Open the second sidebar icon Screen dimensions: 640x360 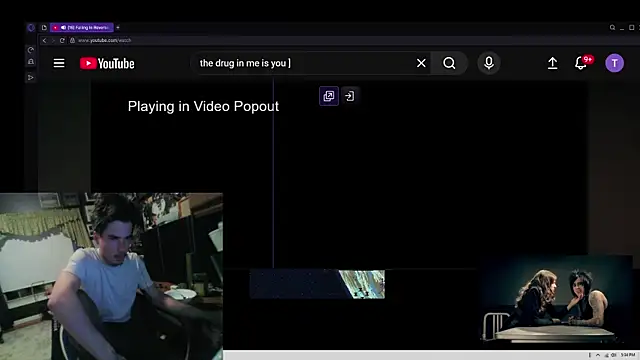click(31, 62)
